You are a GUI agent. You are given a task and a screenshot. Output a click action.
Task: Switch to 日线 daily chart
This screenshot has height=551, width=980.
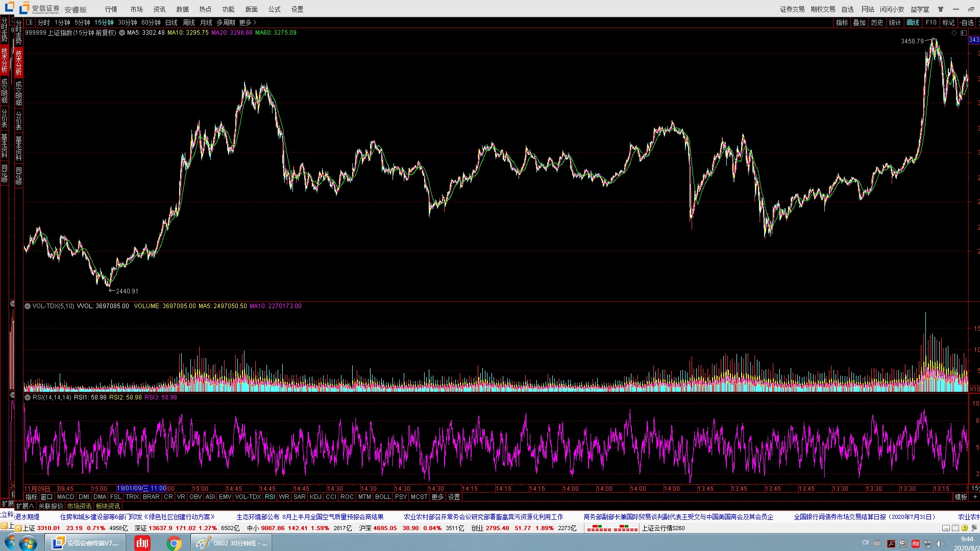(x=171, y=22)
